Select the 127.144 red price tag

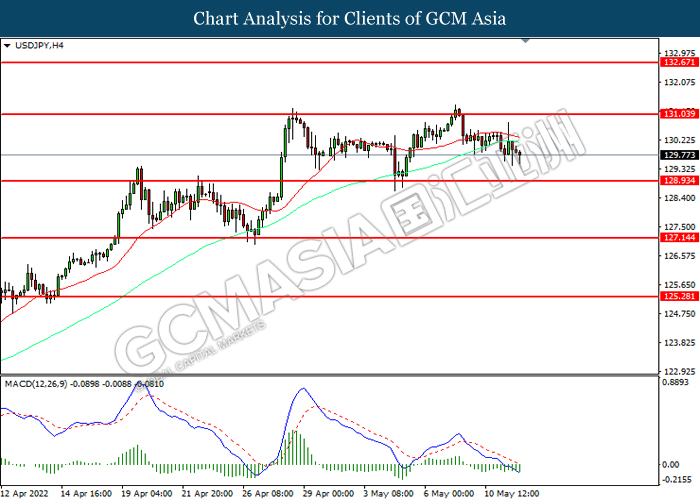679,238
